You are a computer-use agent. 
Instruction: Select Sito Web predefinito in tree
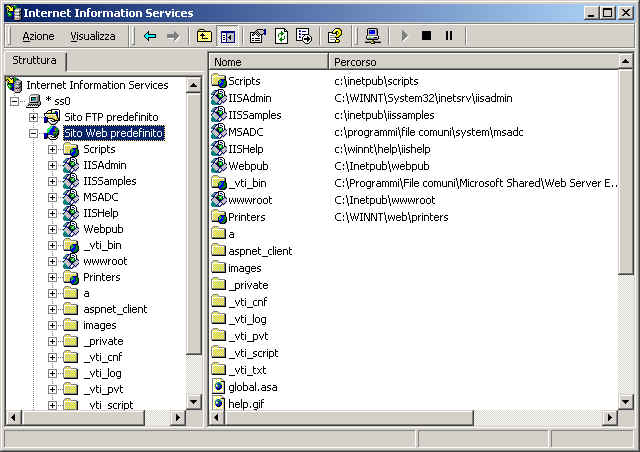(114, 133)
